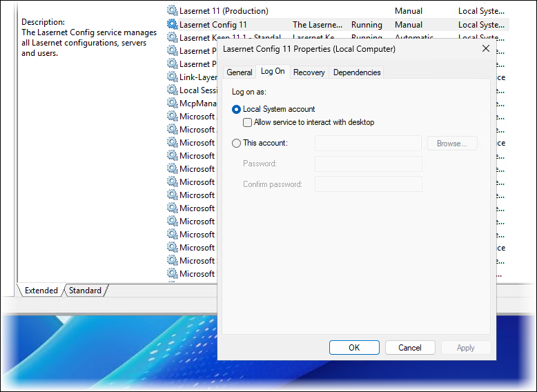Click the Link-Layer service name
This screenshot has height=392, width=537.
coord(198,77)
